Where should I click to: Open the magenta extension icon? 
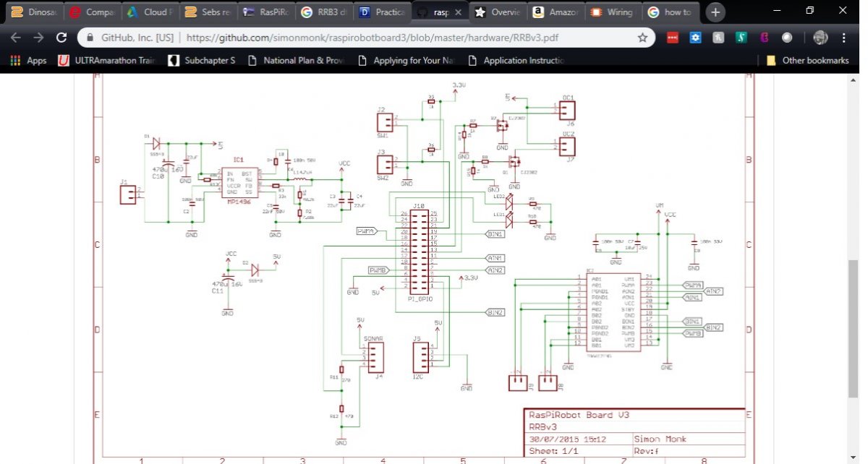[765, 38]
